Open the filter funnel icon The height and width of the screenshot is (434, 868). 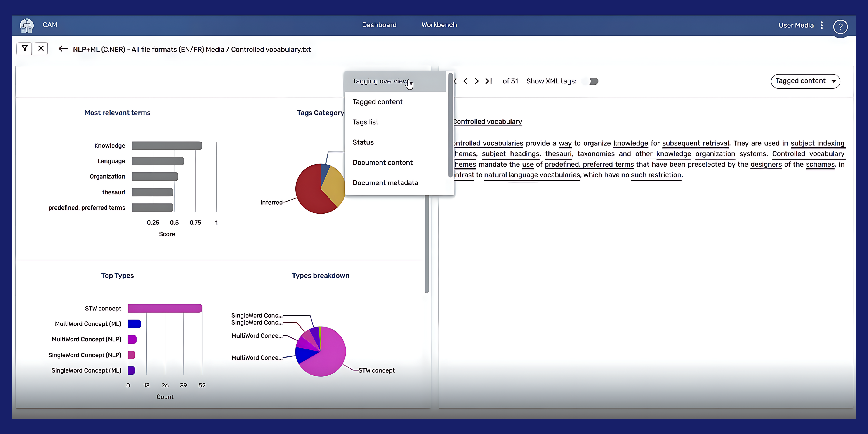24,49
